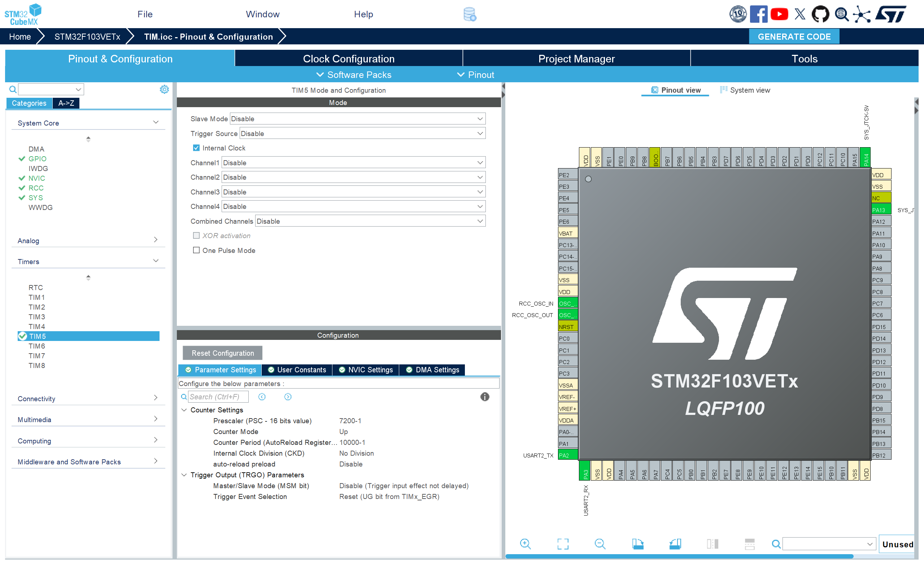
Task: Click the zoom out magnifier icon
Action: [x=600, y=544]
